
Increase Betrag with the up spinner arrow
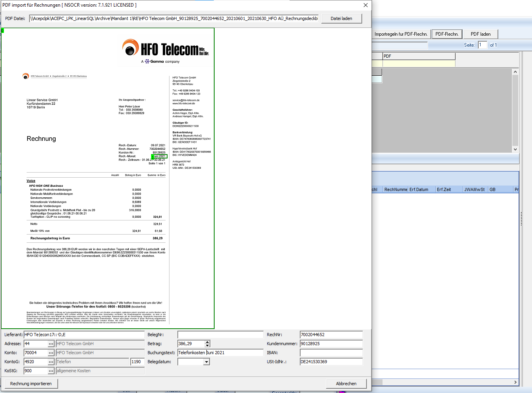[x=208, y=342]
